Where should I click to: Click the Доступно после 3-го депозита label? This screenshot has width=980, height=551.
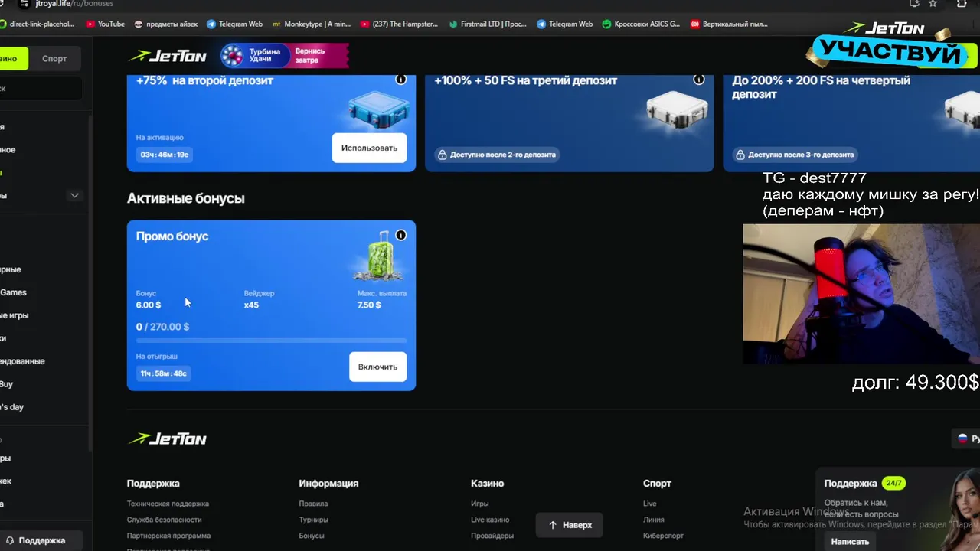point(800,155)
